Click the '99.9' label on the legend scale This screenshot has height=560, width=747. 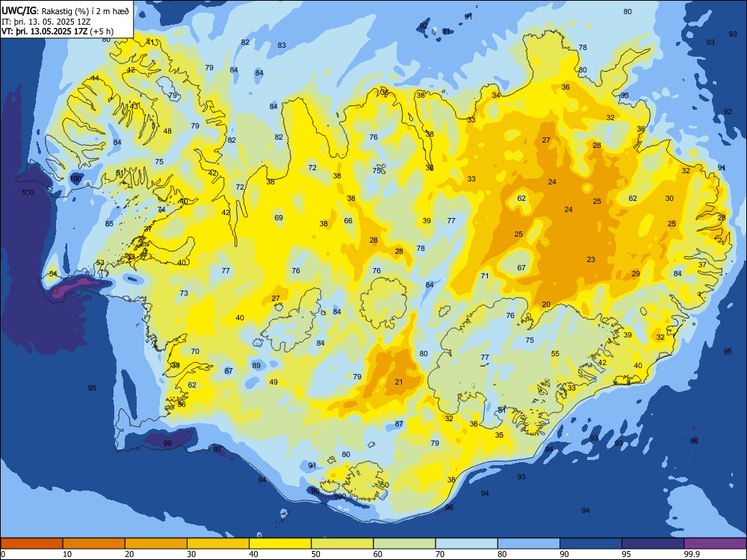[691, 554]
